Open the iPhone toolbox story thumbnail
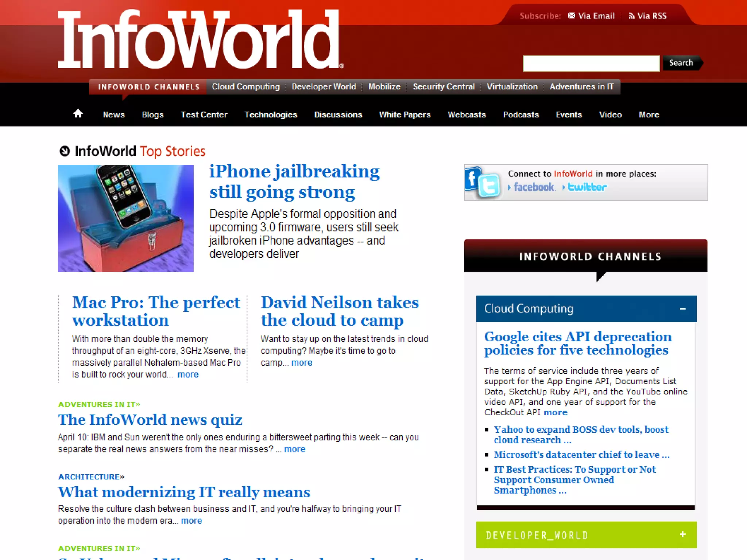The image size is (747, 560). (x=126, y=218)
